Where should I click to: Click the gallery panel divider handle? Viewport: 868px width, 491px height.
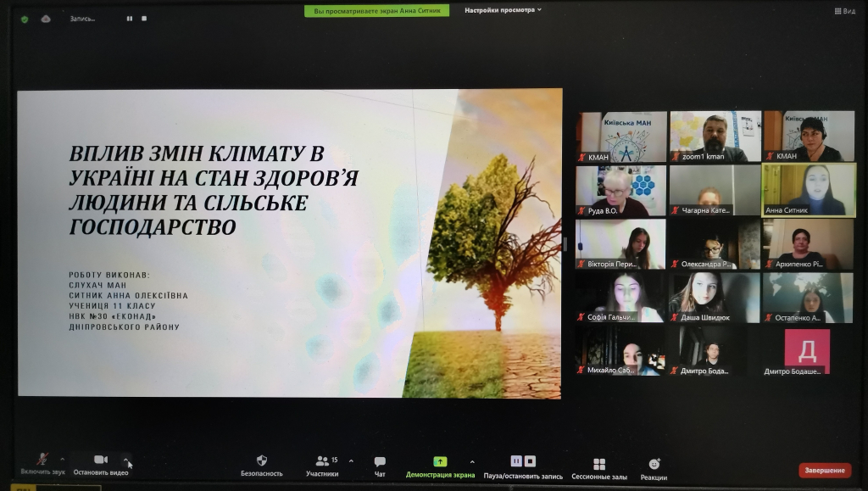[x=565, y=244]
